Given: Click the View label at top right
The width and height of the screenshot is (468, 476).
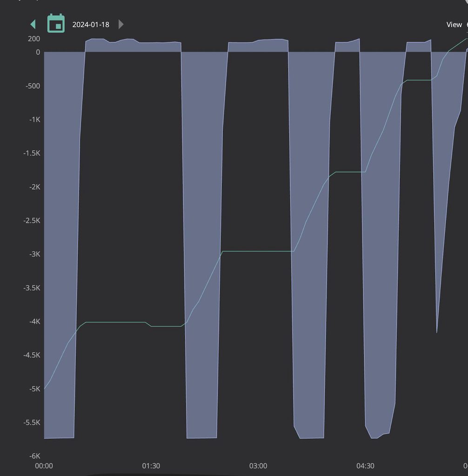Looking at the screenshot, I should 454,25.
